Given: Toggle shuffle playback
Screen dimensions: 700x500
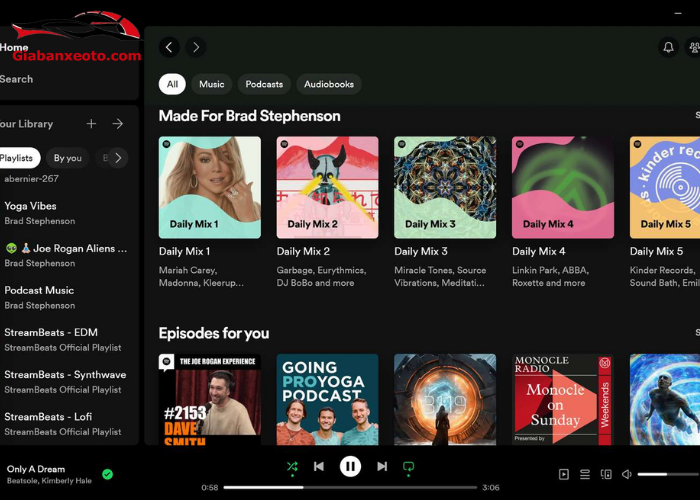Looking at the screenshot, I should tap(292, 467).
